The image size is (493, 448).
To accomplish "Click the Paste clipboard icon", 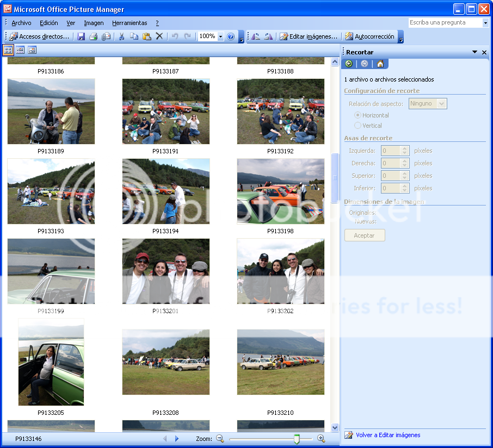I will click(146, 36).
